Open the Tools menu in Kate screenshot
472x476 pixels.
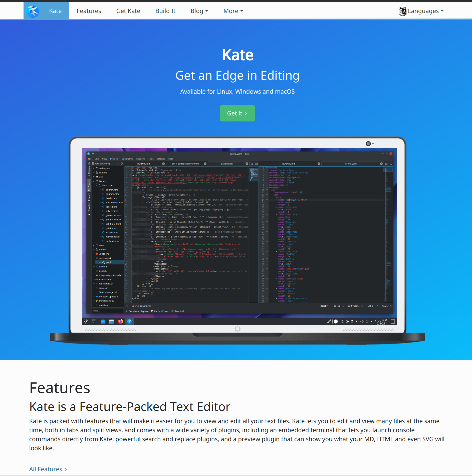tap(151, 159)
